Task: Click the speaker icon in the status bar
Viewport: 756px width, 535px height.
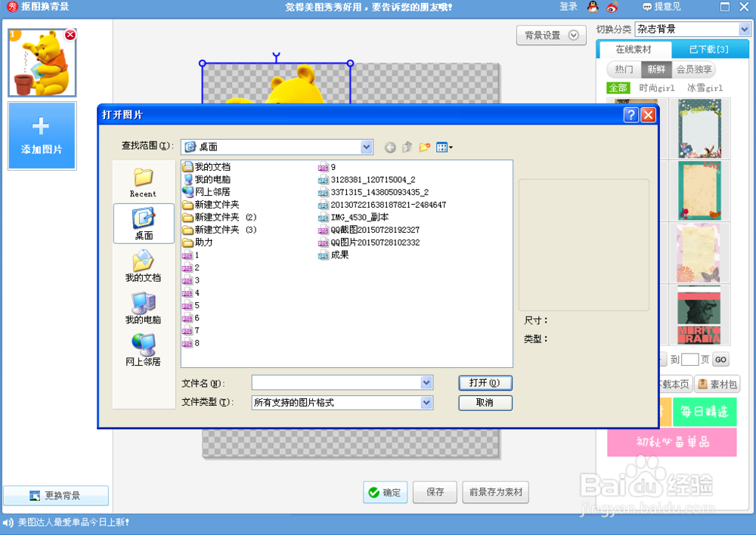Action: pos(8,522)
